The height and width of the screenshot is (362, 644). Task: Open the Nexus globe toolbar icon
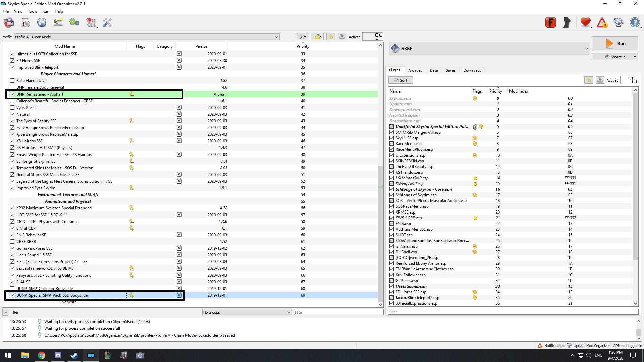tap(42, 22)
